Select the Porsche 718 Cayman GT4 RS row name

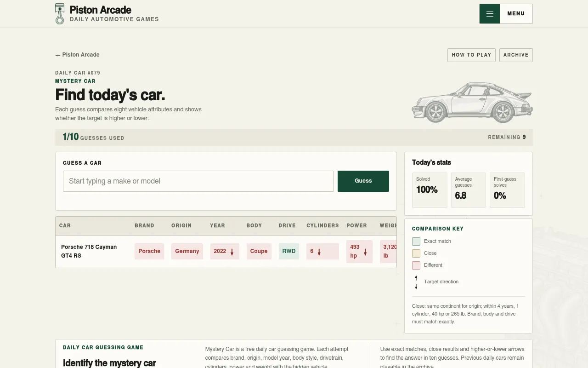coord(89,251)
